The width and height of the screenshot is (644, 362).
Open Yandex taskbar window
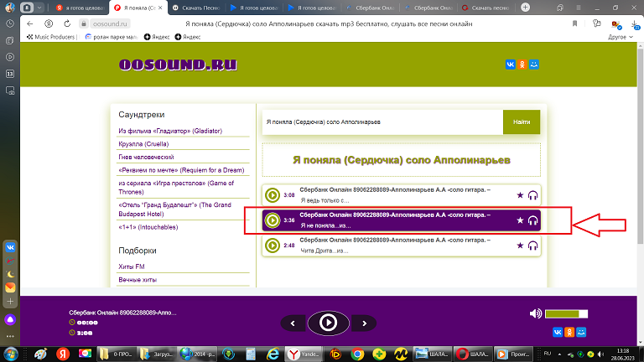pyautogui.click(x=304, y=354)
